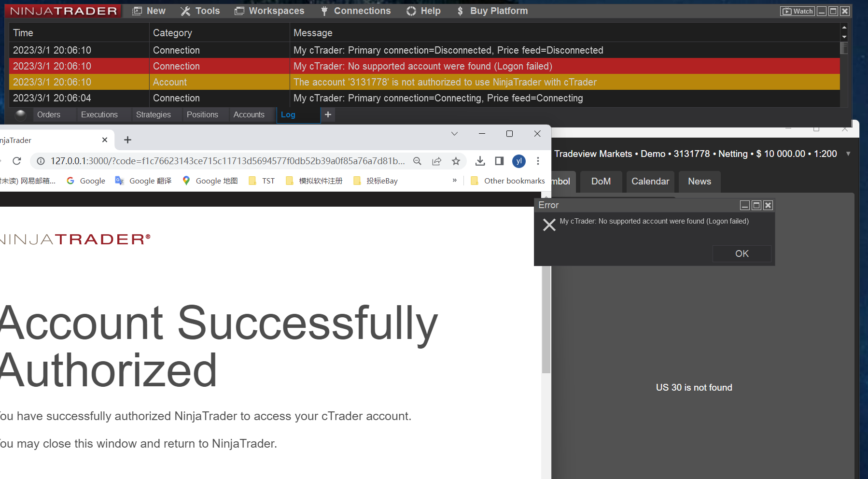868x479 pixels.
Task: Click OK in the Error dialog
Action: click(x=742, y=254)
